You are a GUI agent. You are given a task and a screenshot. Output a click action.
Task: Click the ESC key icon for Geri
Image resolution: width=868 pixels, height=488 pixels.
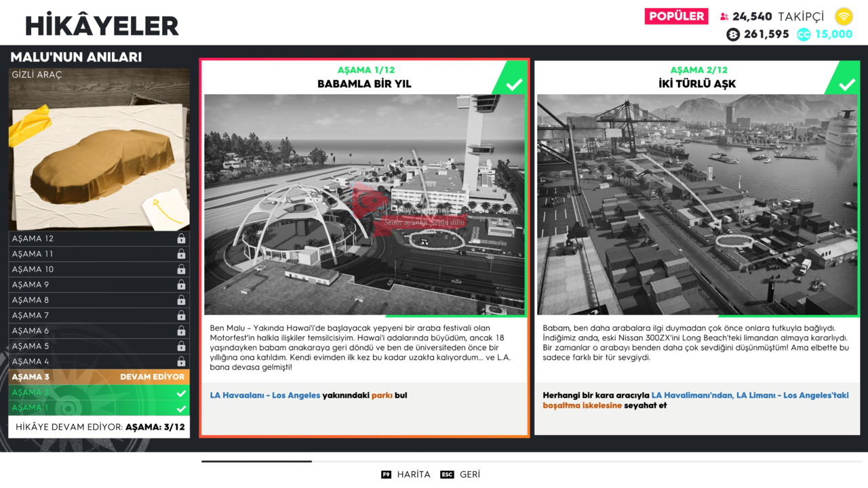click(447, 474)
